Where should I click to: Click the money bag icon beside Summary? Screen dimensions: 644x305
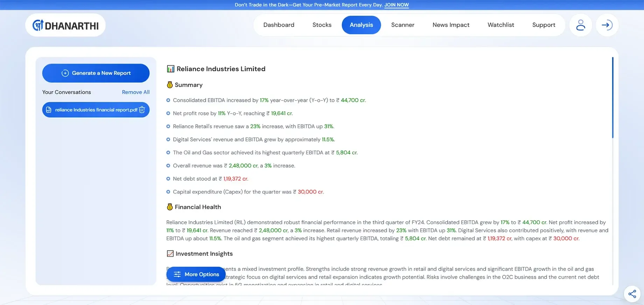point(170,85)
